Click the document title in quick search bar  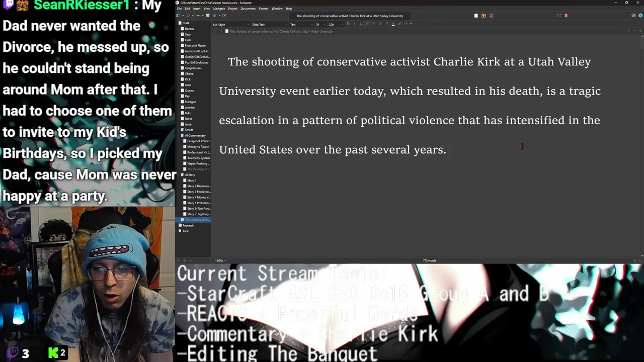pos(350,16)
